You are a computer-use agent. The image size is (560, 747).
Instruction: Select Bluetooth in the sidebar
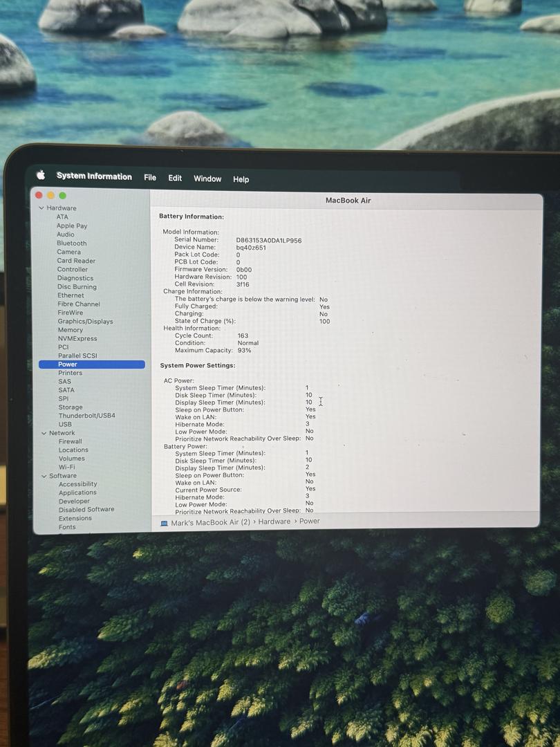click(x=72, y=243)
